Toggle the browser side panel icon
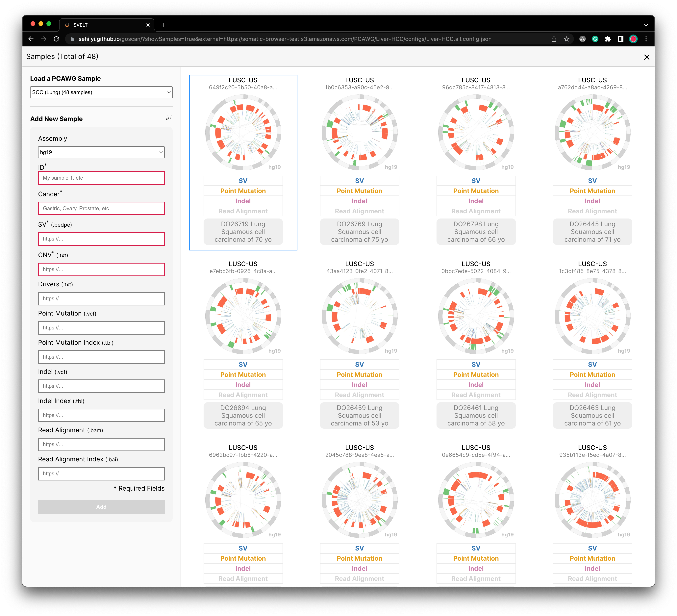 [x=621, y=39]
